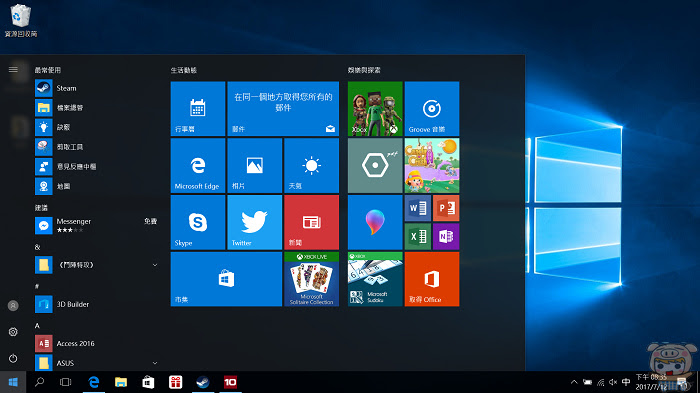Open Steam from the most used list

tap(96, 88)
